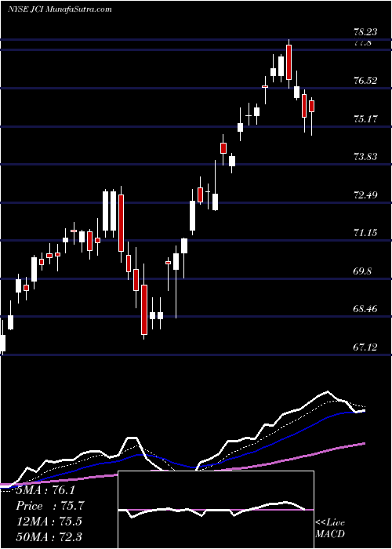Click the MACD inset chart panel
Screen dimensions: 392x549
(x=216, y=510)
